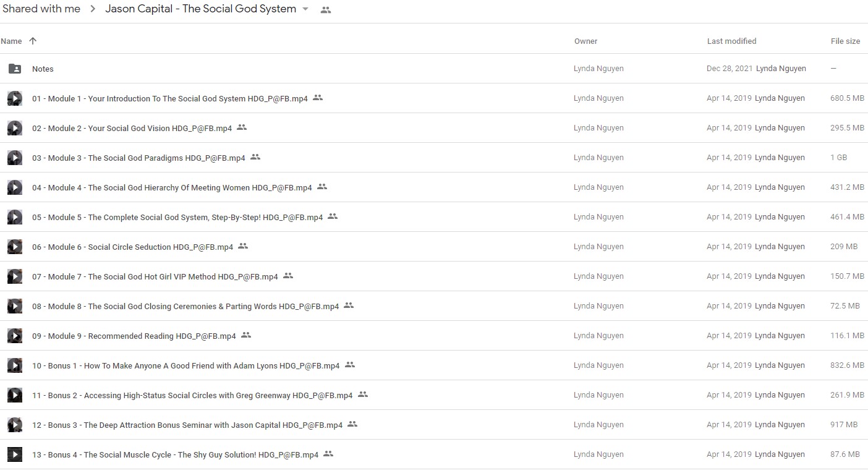Click shared icon next to Module 5 file

click(333, 216)
